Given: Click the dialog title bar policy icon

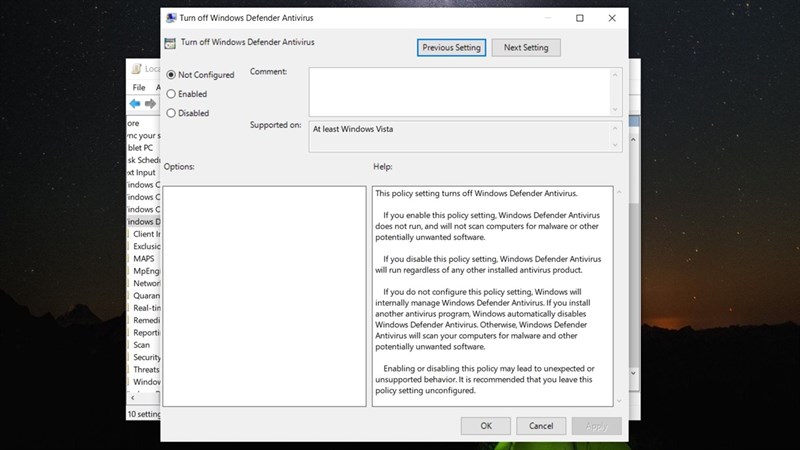Looking at the screenshot, I should (x=171, y=18).
